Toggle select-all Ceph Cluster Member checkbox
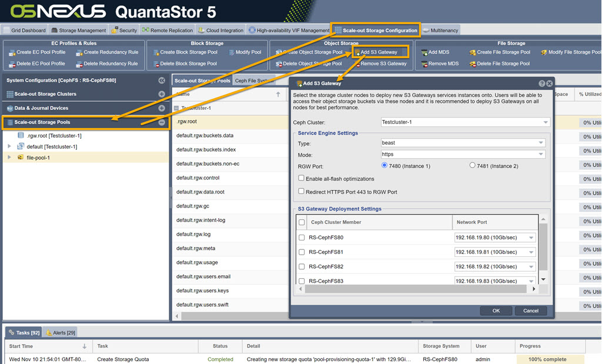Viewport: 602px width, 364px height. coord(302,222)
